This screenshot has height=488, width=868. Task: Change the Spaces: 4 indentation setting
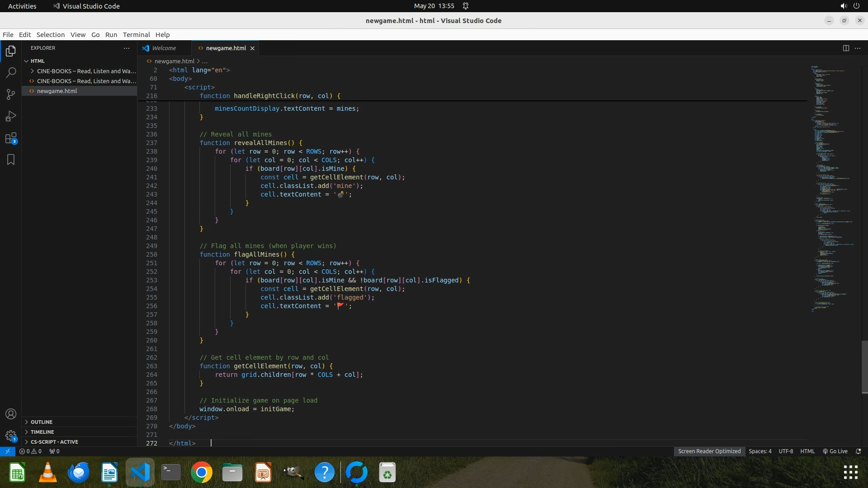coord(760,451)
